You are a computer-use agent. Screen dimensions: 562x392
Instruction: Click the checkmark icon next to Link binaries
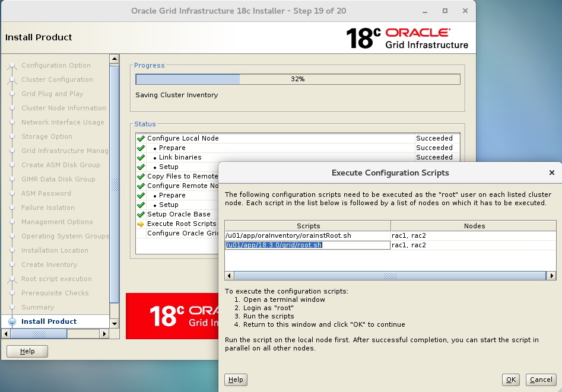141,157
